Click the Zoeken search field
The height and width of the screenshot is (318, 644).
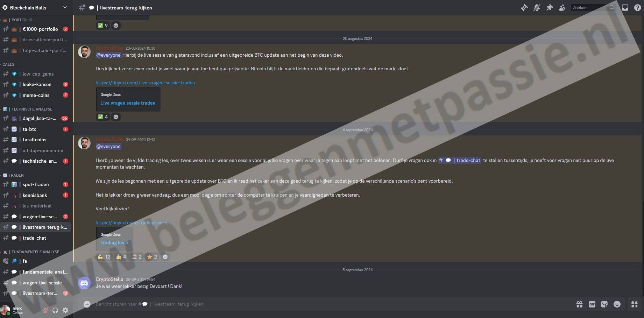tap(590, 8)
